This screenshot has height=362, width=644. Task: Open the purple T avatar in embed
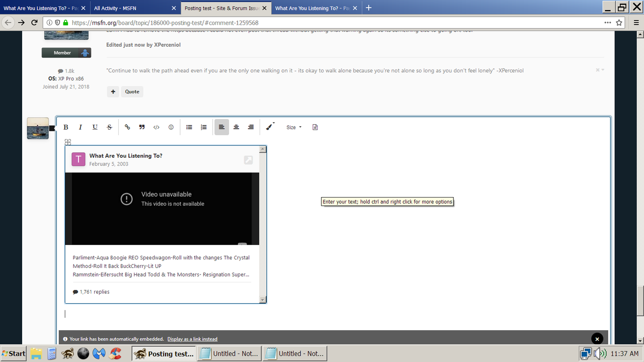click(x=78, y=159)
